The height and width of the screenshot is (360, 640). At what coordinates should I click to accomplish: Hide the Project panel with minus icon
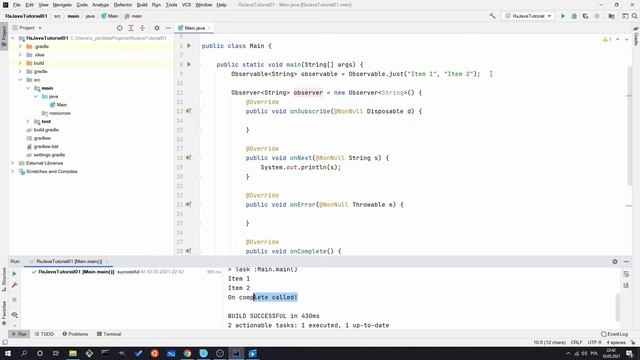coord(168,28)
